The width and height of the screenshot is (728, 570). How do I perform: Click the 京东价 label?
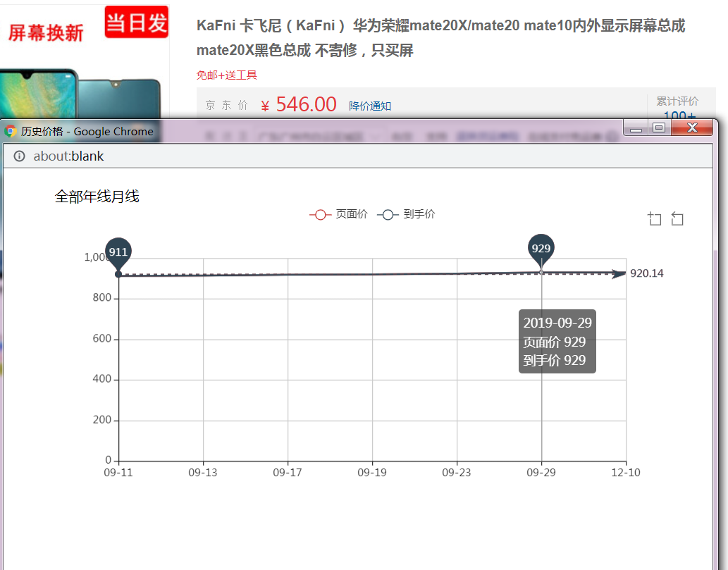pos(227,106)
